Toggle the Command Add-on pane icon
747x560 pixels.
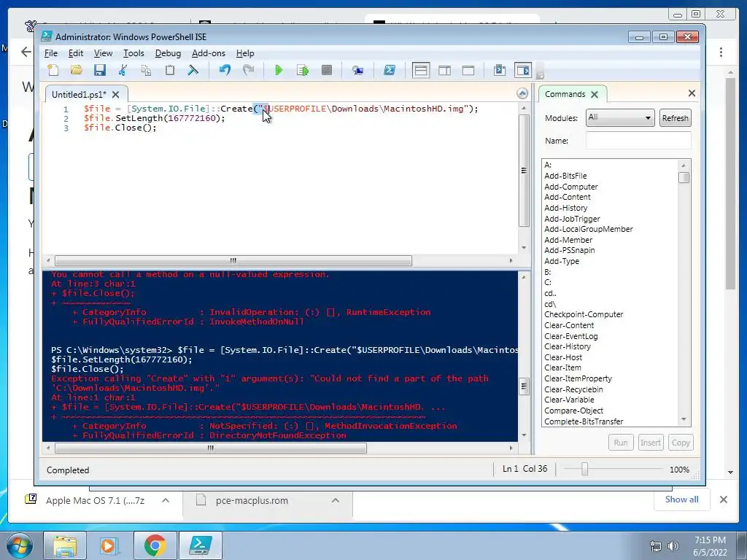(x=523, y=71)
